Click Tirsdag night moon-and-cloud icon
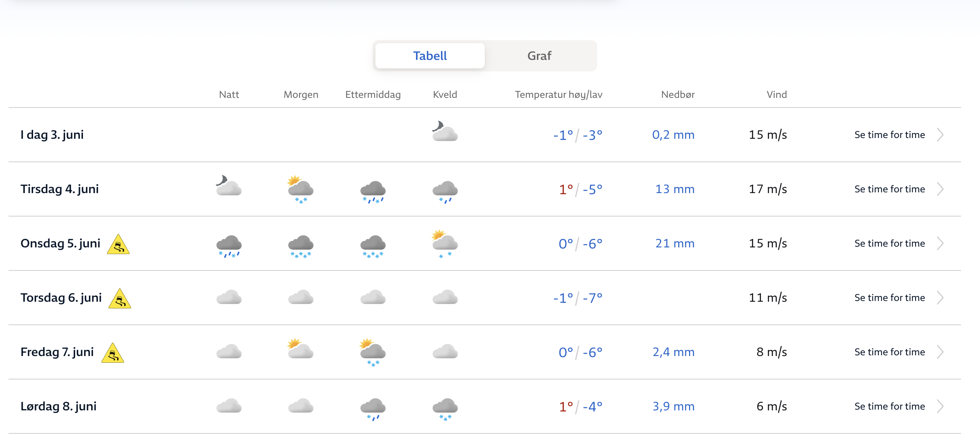The height and width of the screenshot is (439, 980). coord(228,186)
